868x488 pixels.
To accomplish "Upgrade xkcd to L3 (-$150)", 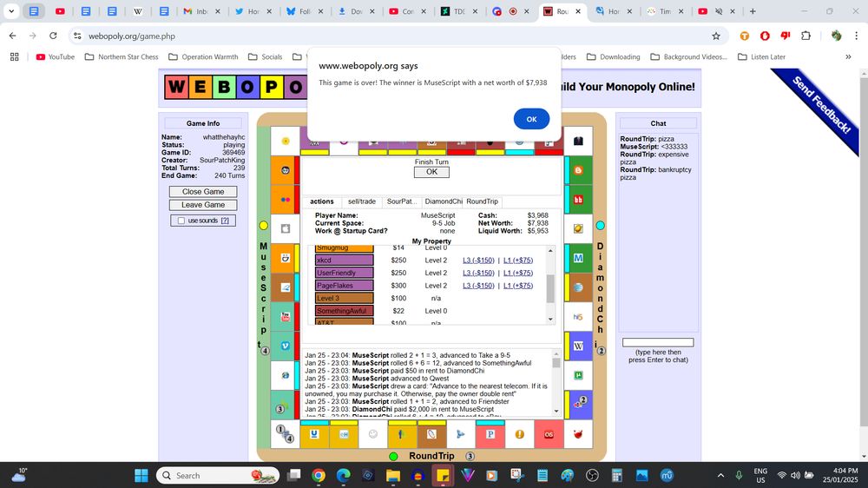I will [x=478, y=260].
